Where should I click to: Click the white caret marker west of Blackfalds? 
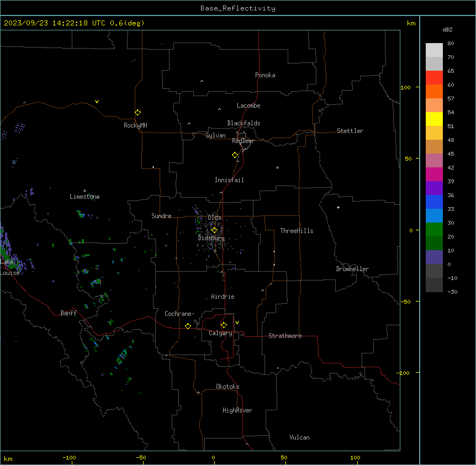click(189, 124)
